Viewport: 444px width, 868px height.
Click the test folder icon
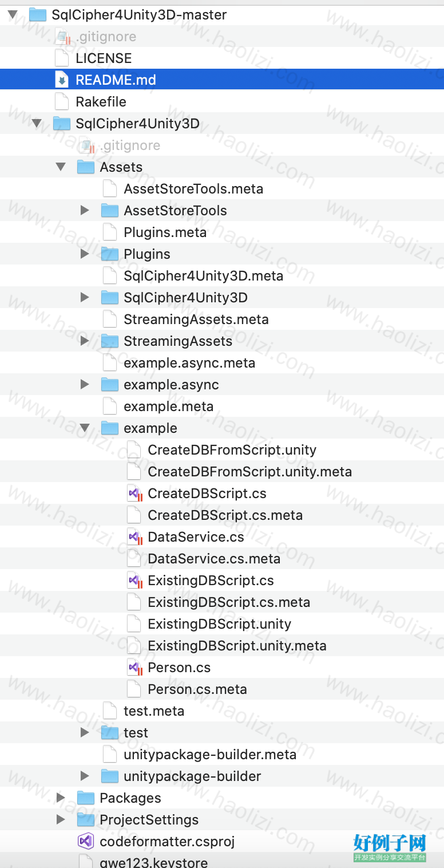coord(110,733)
